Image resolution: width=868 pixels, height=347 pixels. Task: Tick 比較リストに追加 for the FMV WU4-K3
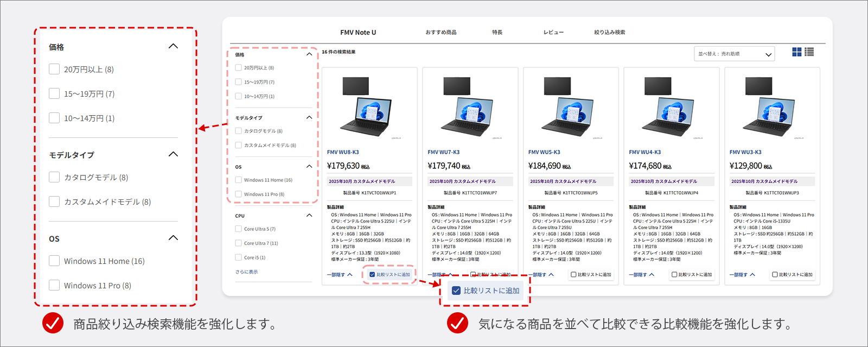point(674,275)
